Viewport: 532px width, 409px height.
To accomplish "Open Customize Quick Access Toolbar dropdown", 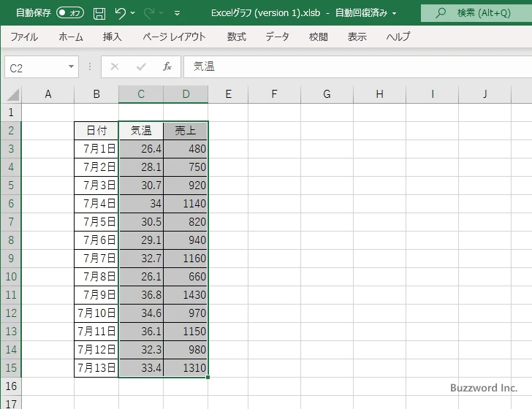I will [x=177, y=13].
